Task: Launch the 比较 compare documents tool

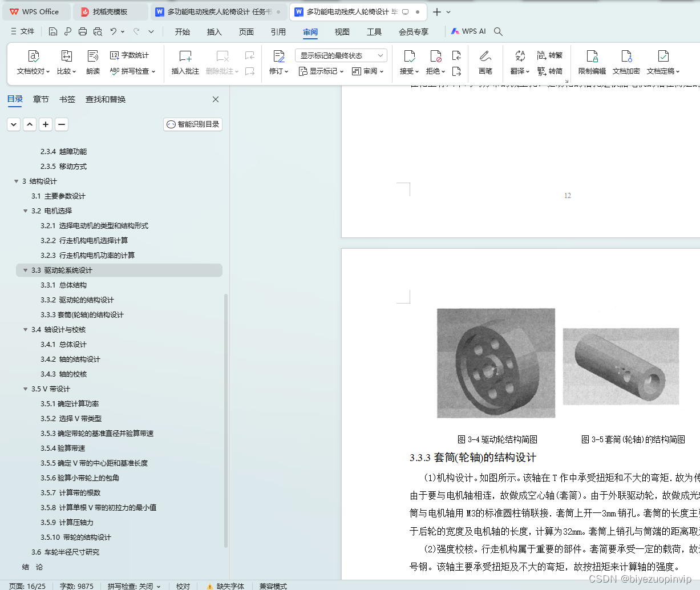Action: point(66,63)
